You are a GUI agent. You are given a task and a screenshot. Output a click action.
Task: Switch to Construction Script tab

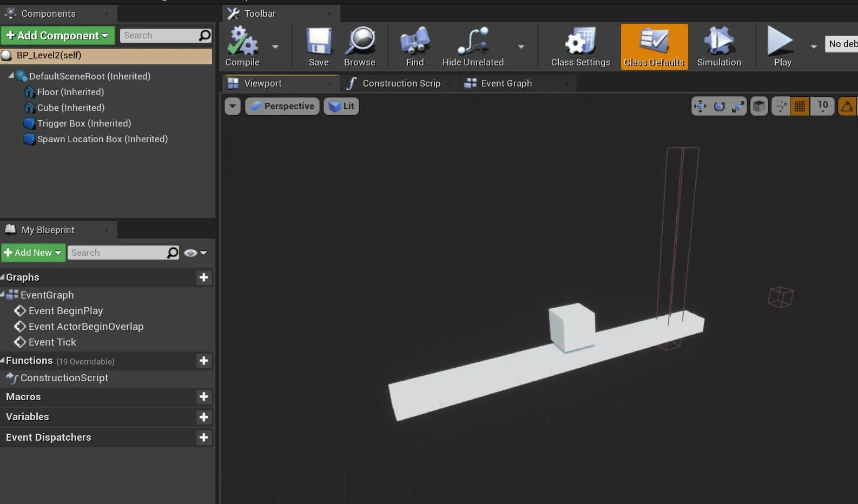401,83
